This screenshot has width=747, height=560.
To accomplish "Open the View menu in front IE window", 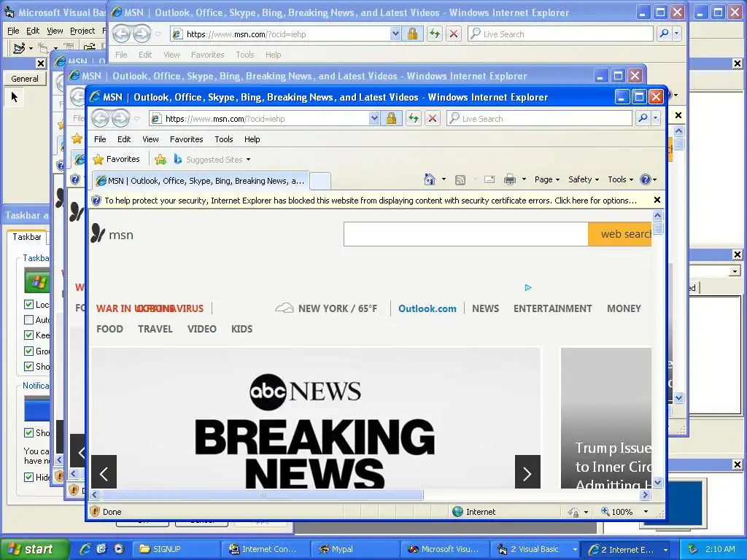I will coord(150,139).
